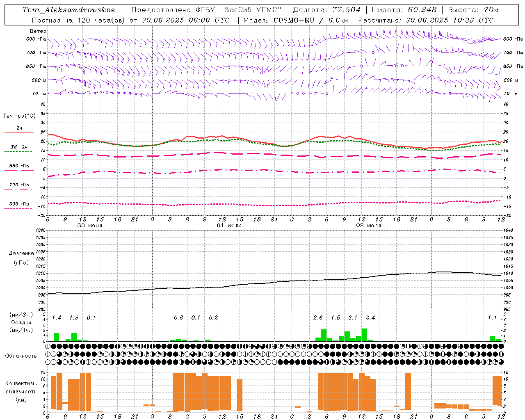The width and height of the screenshot is (525, 420).
Task: Click the 1.9 precipitation amount
Action: click(74, 317)
